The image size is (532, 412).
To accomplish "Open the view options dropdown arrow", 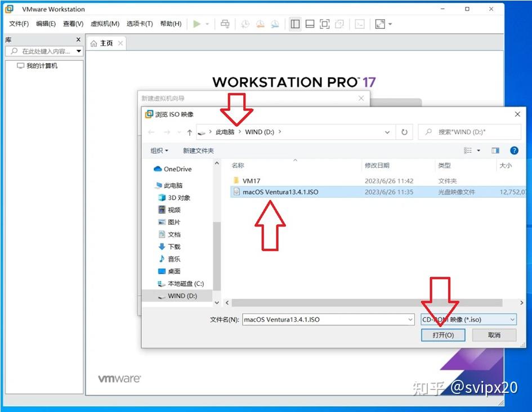I will (479, 150).
